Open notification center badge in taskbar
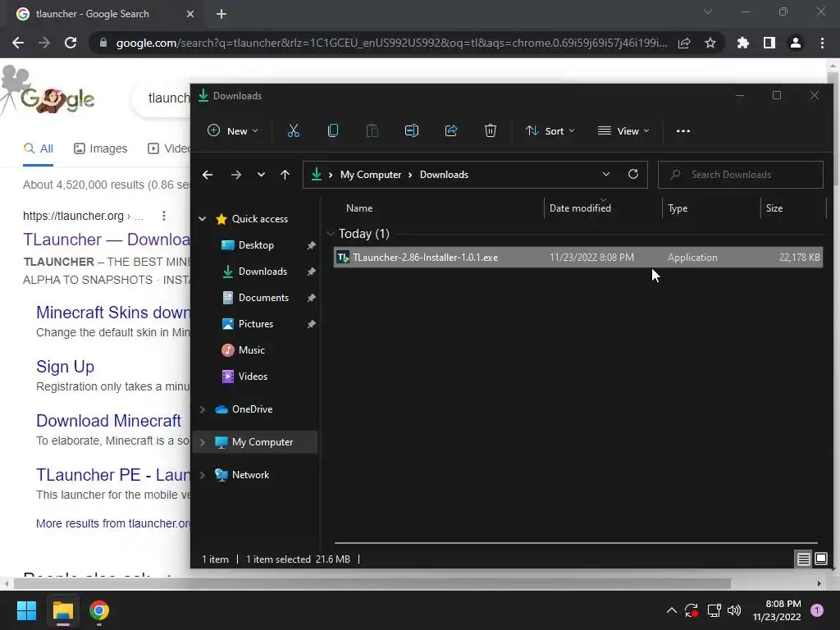Image resolution: width=840 pixels, height=630 pixels. click(817, 610)
